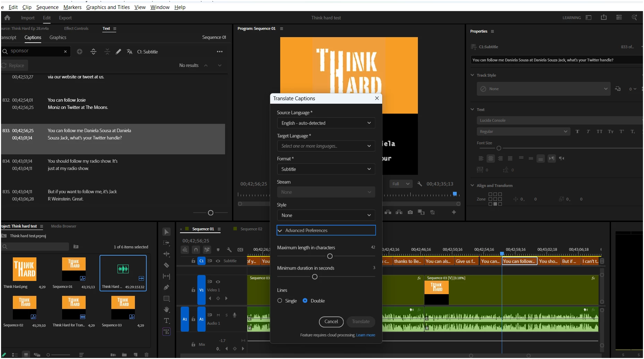This screenshot has width=644, height=359.
Task: Open the Graphics and Titles menu
Action: tap(108, 7)
